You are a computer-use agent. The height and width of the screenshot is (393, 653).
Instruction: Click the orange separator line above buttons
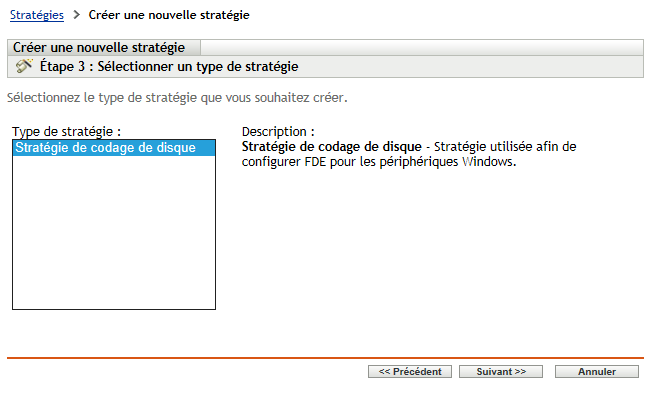[325, 358]
